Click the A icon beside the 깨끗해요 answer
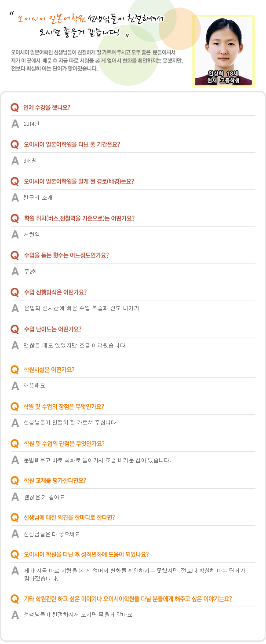 pos(15,386)
